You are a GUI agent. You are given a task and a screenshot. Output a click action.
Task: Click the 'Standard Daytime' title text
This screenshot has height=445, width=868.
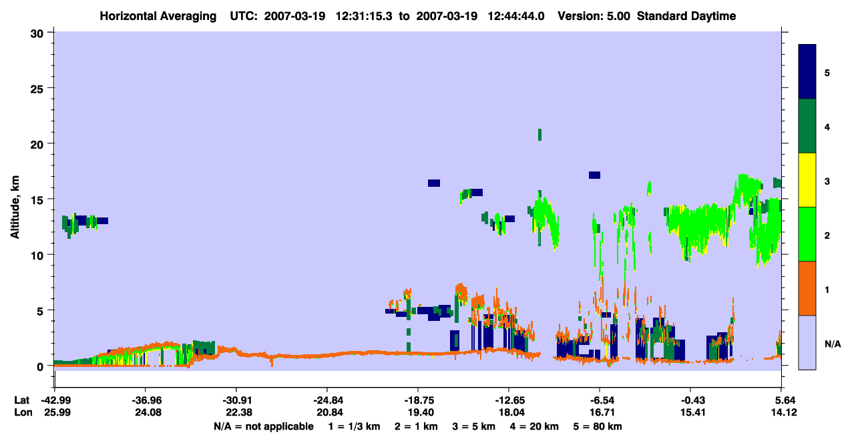coord(686,16)
